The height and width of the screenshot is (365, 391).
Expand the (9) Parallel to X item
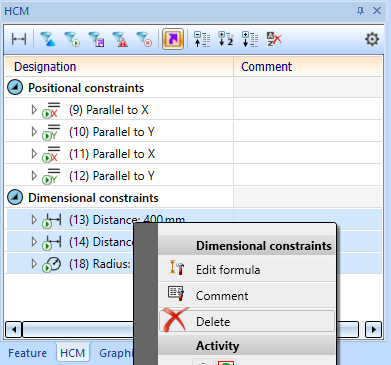pos(34,110)
